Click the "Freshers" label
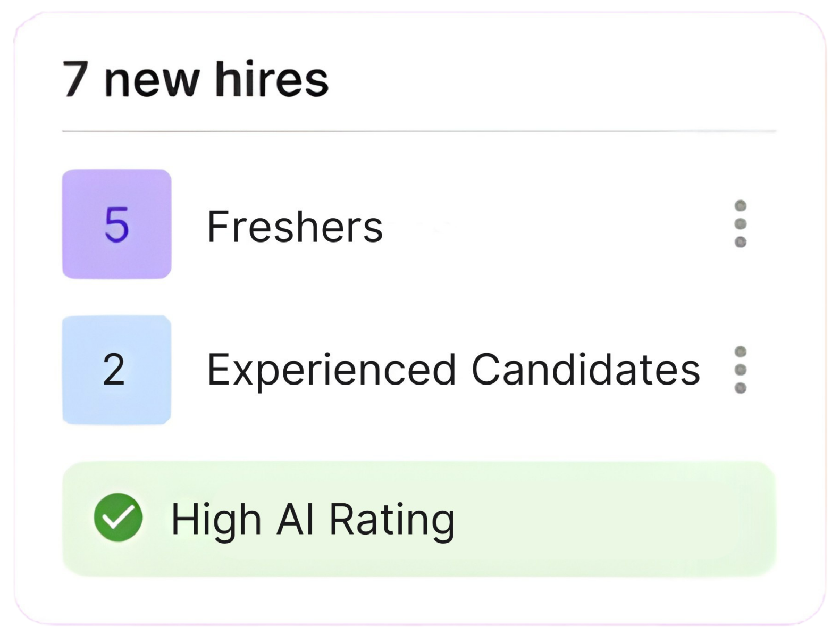 pyautogui.click(x=295, y=227)
